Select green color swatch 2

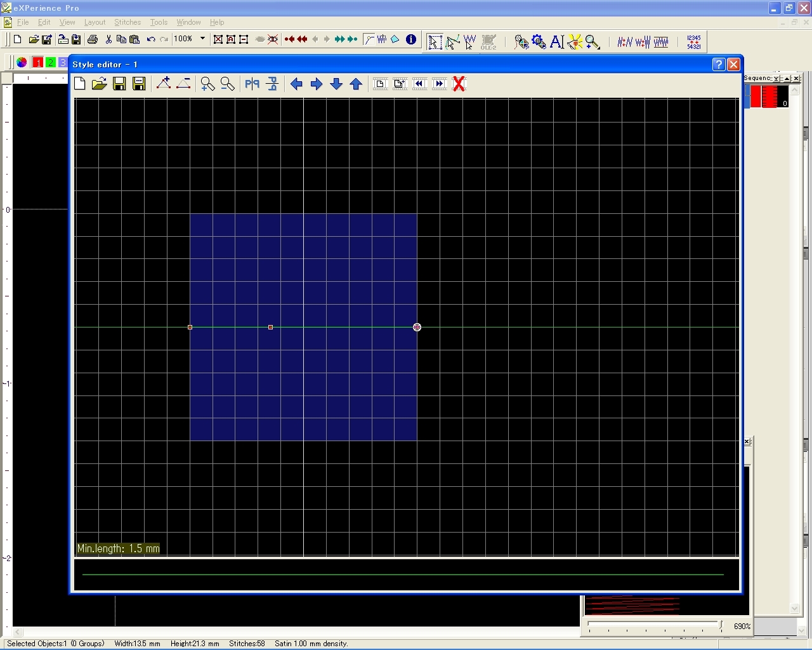point(50,62)
